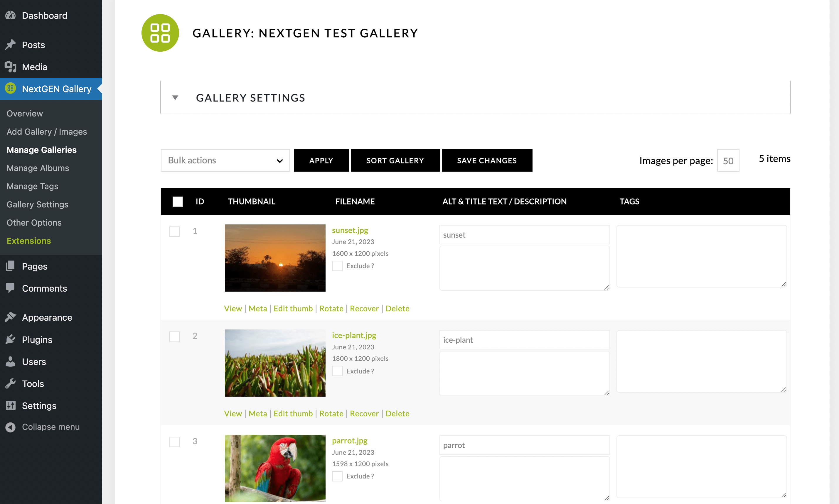Check the row checkbox for ice-plant.jpg

point(174,336)
